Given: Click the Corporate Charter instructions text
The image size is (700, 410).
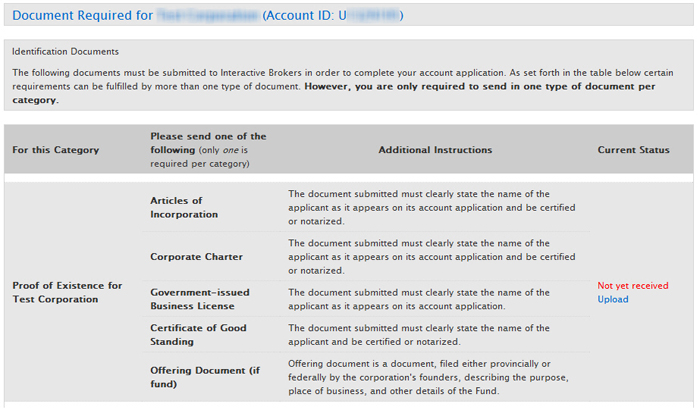Looking at the screenshot, I should (x=432, y=257).
